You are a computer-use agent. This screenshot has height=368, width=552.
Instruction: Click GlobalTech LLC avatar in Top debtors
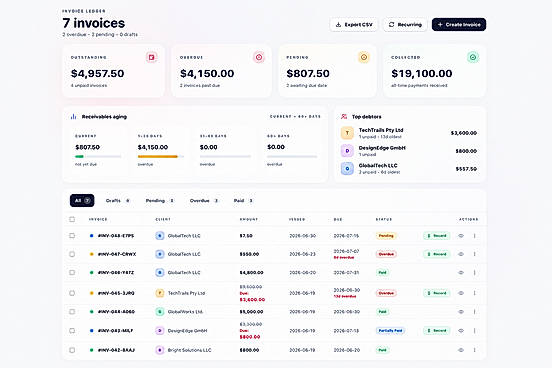click(347, 169)
